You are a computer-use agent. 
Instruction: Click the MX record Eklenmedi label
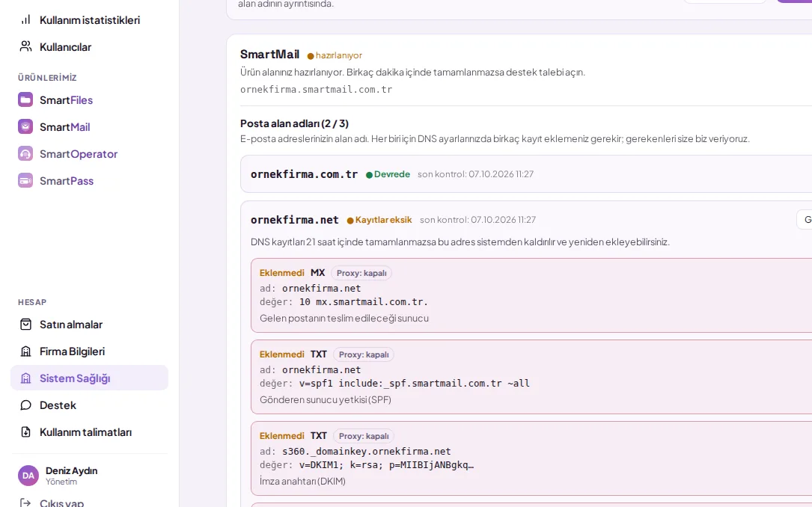tap(281, 273)
